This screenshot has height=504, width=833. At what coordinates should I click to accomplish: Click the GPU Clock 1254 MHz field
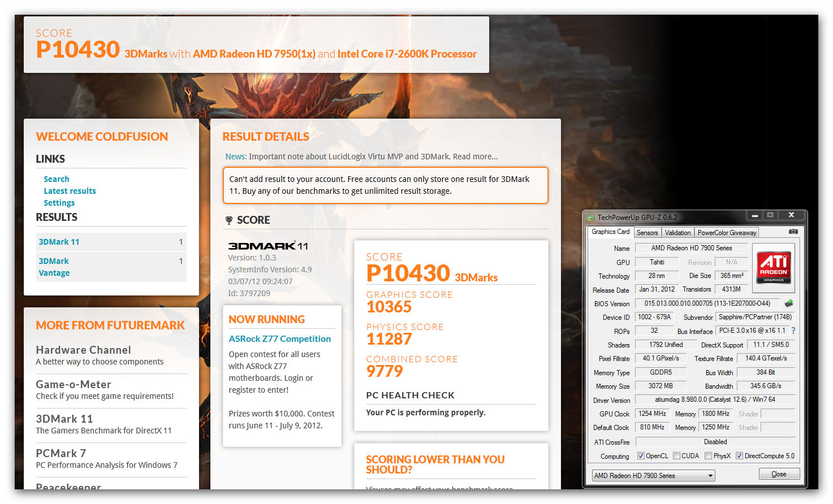tap(651, 414)
